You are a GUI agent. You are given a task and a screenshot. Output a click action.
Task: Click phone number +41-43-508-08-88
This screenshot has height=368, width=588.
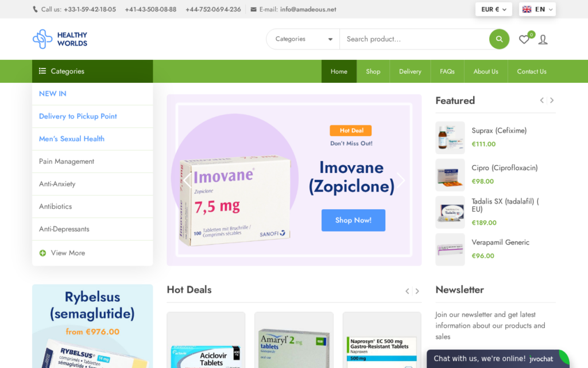tap(150, 9)
